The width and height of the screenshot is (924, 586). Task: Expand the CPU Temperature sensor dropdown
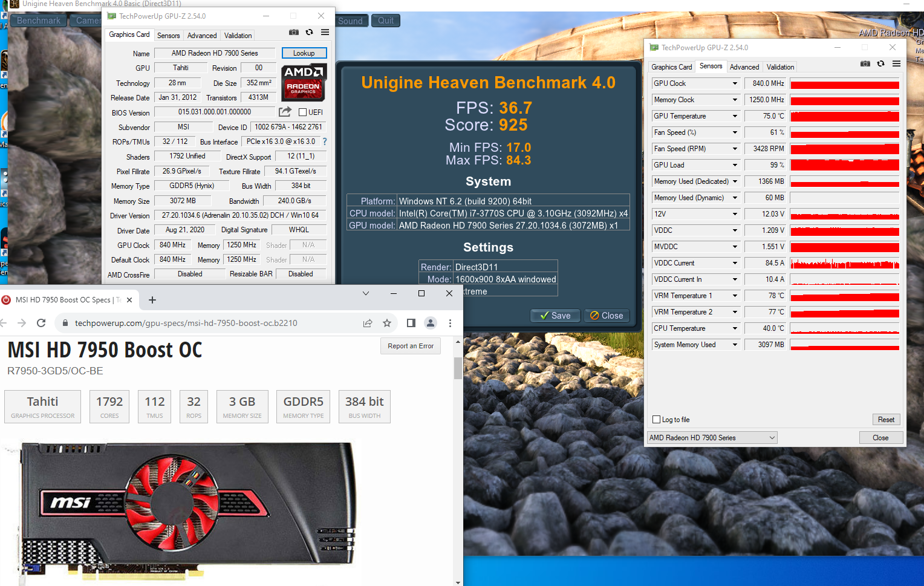(735, 328)
